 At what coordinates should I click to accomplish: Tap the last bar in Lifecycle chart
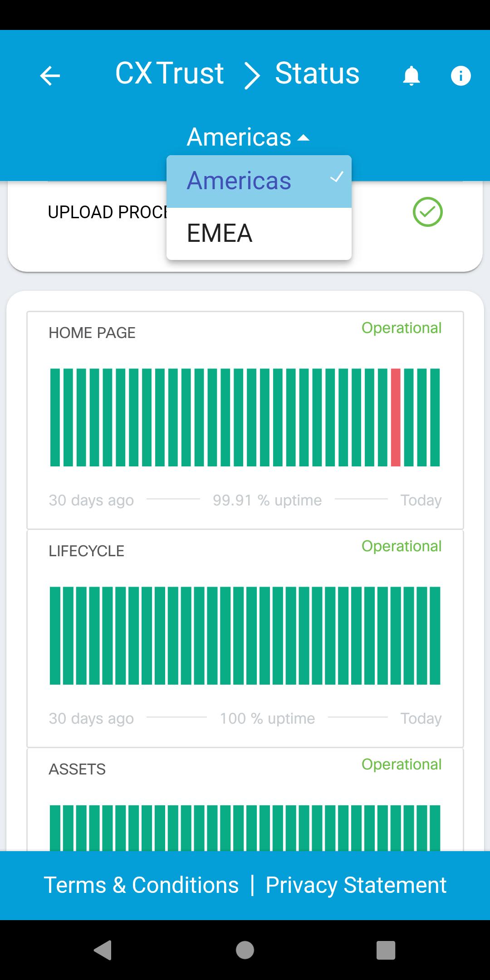(x=435, y=636)
